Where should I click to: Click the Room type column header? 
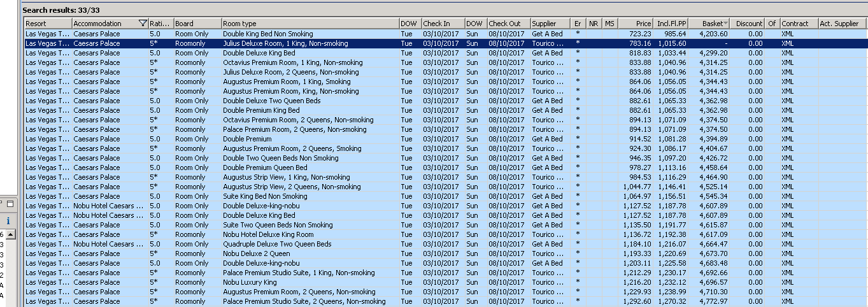310,24
